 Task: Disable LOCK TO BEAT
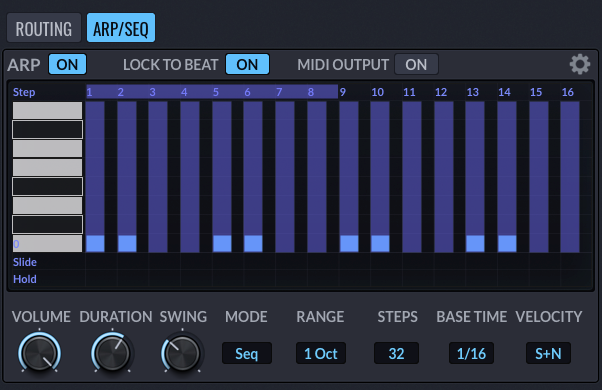[x=247, y=64]
